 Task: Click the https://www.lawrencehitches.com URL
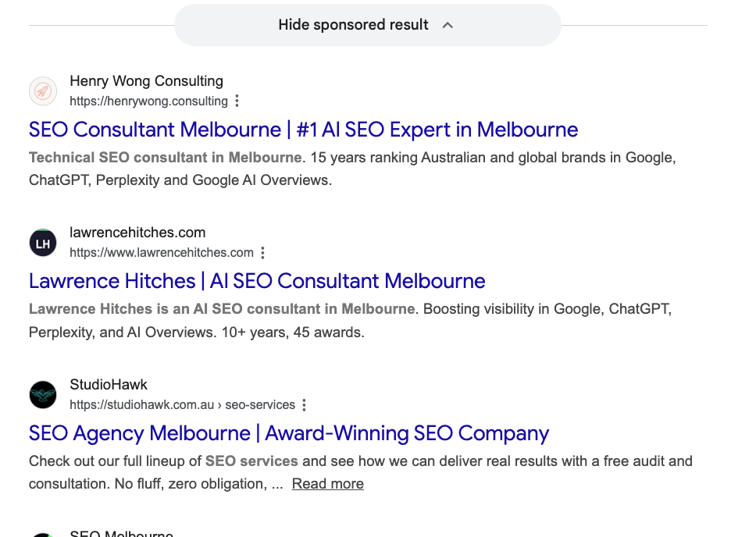(162, 253)
